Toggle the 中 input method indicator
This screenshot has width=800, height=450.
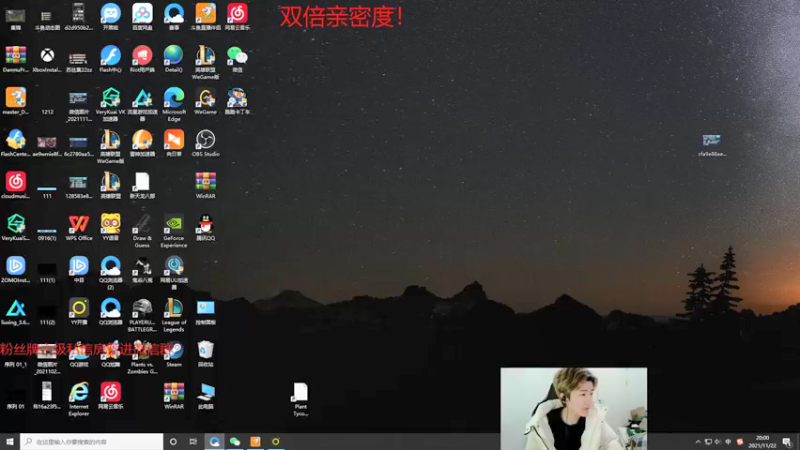point(728,442)
